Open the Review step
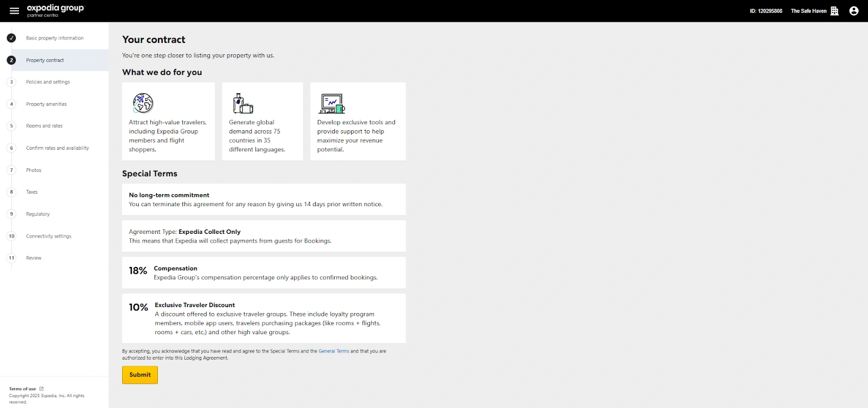Image resolution: width=868 pixels, height=408 pixels. pos(34,258)
